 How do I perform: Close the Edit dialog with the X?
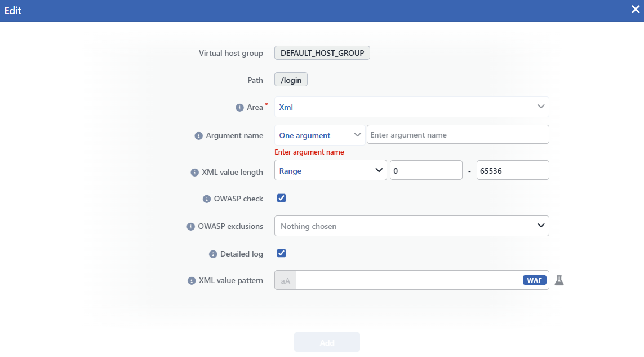pos(635,10)
